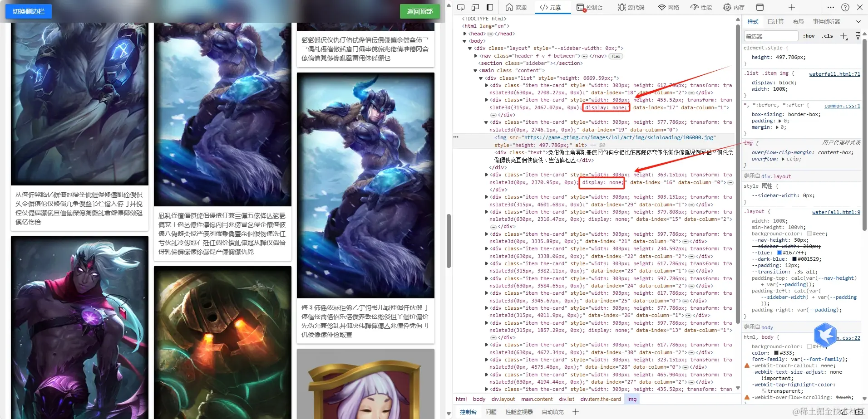Open the common.css:1 source link
The width and height of the screenshot is (868, 419).
[x=842, y=105]
